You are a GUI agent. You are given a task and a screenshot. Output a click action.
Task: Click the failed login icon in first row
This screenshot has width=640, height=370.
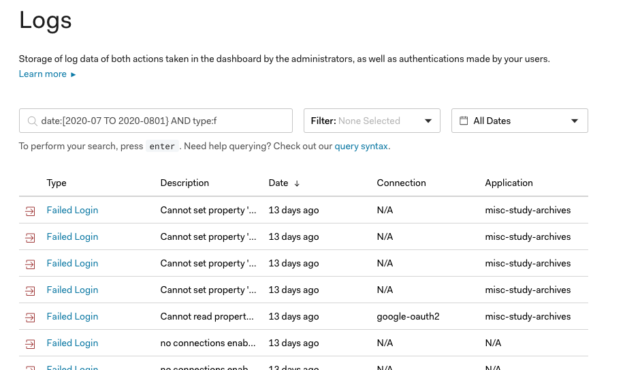point(30,211)
